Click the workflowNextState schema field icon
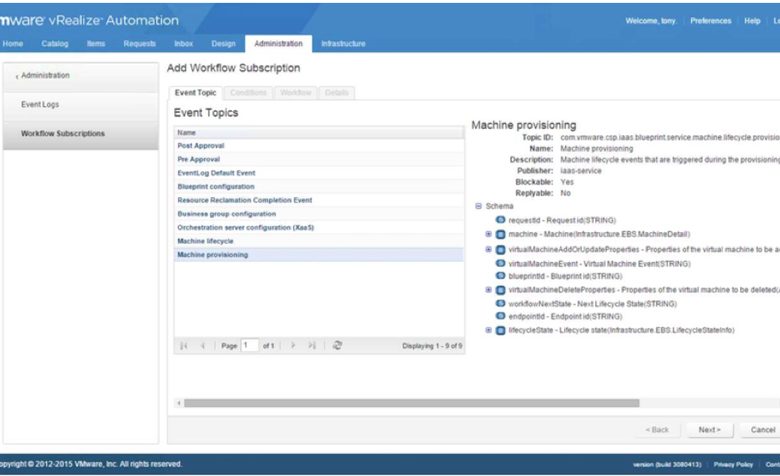Image resolution: width=780 pixels, height=476 pixels. click(x=500, y=303)
